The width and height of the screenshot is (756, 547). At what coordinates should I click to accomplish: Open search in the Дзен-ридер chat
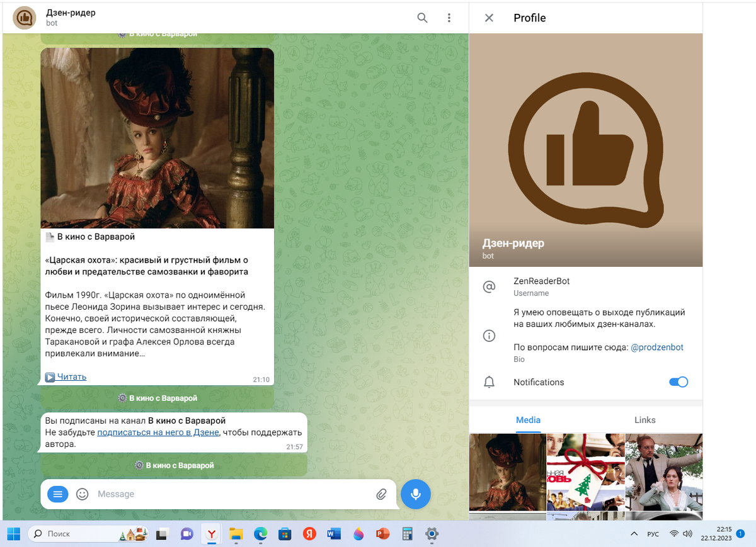(423, 18)
